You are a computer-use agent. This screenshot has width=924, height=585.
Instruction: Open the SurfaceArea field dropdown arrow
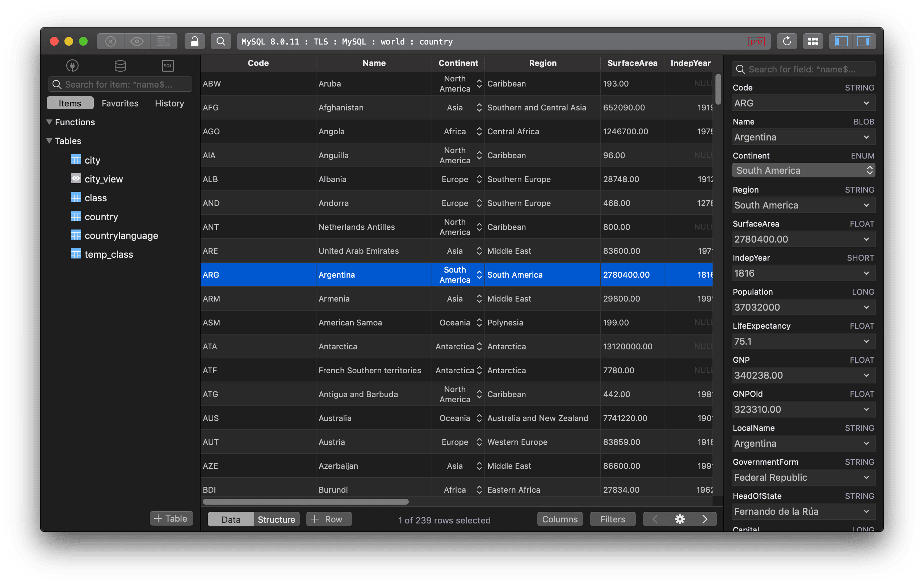pyautogui.click(x=866, y=239)
